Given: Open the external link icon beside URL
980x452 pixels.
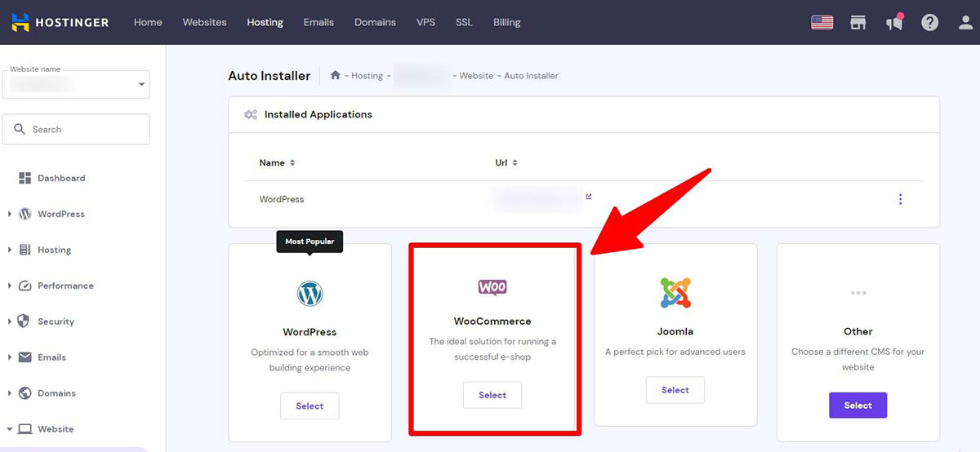Looking at the screenshot, I should point(588,197).
